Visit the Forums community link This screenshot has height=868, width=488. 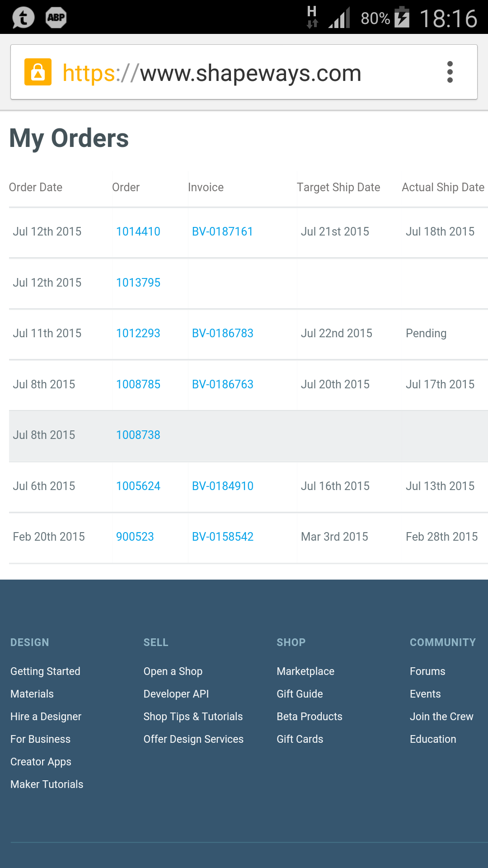[x=427, y=671]
